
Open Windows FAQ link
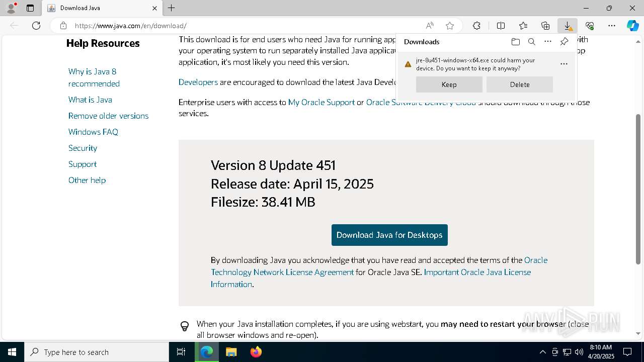tap(93, 132)
